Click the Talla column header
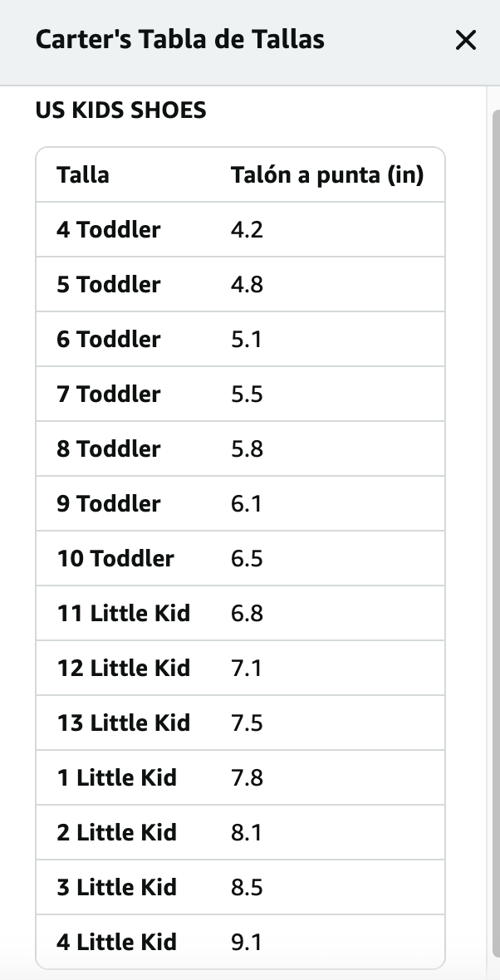Screen dimensions: 500x980 click(x=83, y=175)
